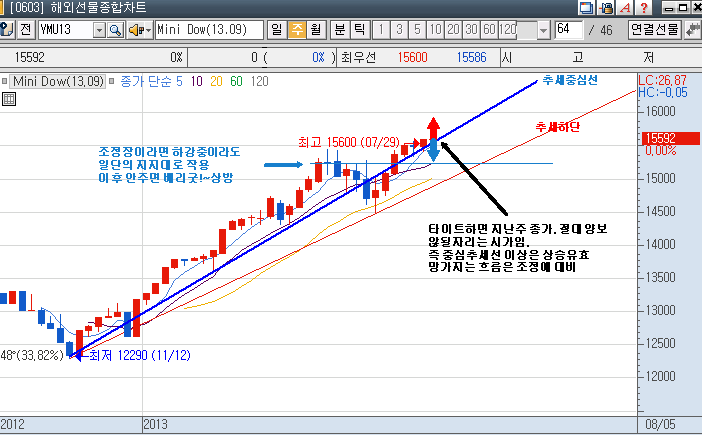702x435 pixels.
Task: Select the 분 (minute) chart tab
Action: (339, 29)
